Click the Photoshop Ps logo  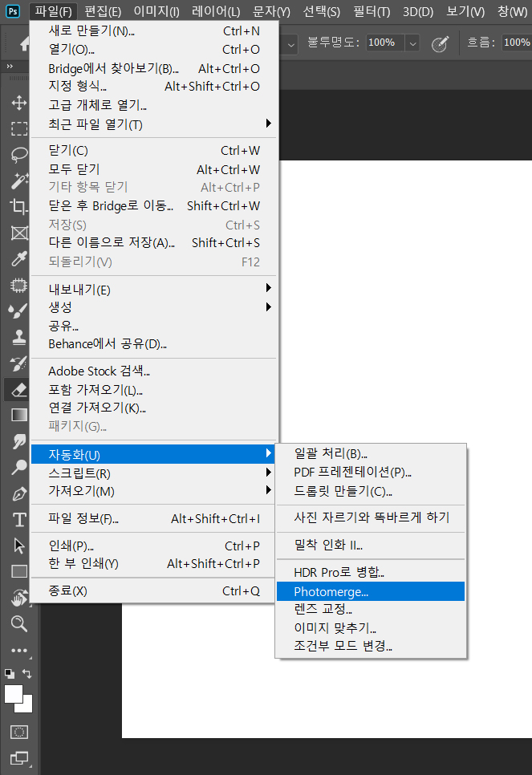pyautogui.click(x=13, y=11)
